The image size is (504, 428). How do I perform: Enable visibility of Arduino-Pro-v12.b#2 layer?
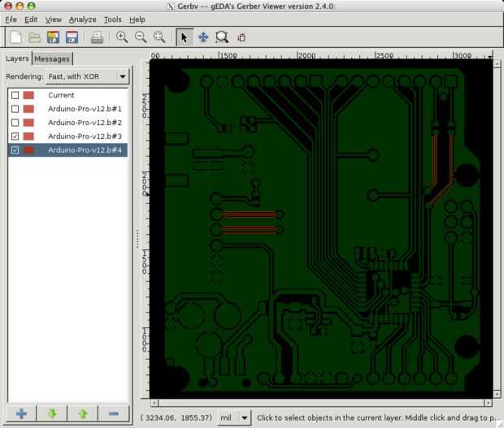(x=15, y=123)
